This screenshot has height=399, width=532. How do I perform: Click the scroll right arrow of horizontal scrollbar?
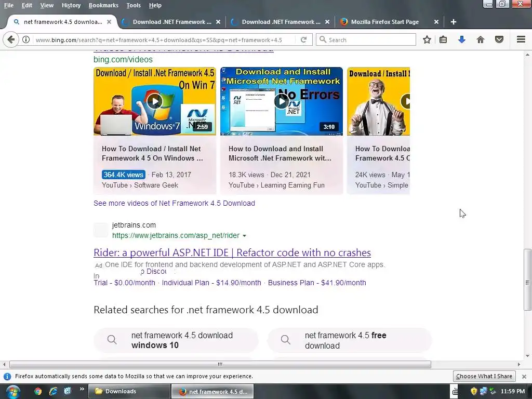point(519,364)
